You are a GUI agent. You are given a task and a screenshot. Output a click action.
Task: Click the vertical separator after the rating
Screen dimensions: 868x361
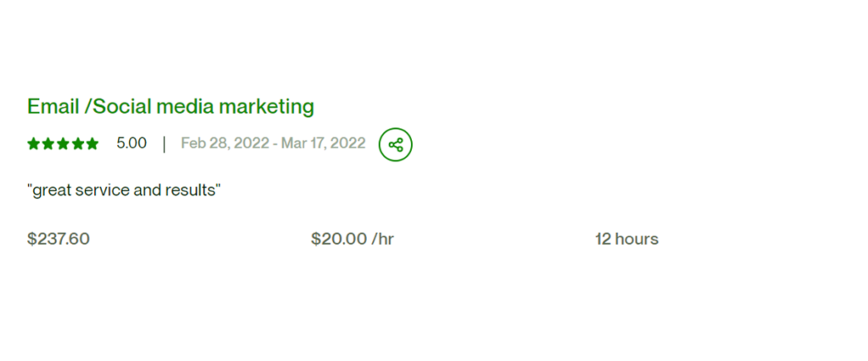tap(164, 143)
